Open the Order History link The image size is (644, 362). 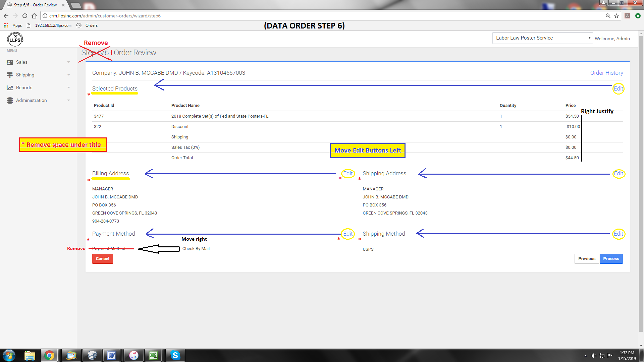point(606,73)
